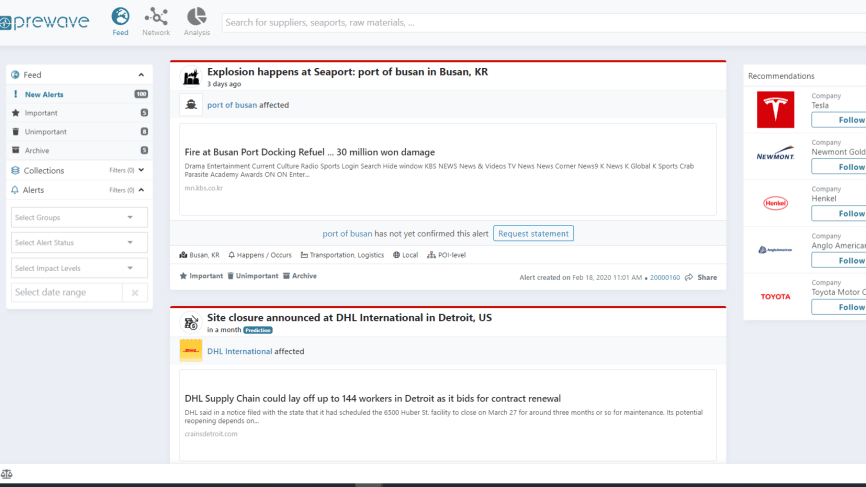Click the Anglo American logo in Recommendations
The width and height of the screenshot is (866, 487).
click(775, 250)
